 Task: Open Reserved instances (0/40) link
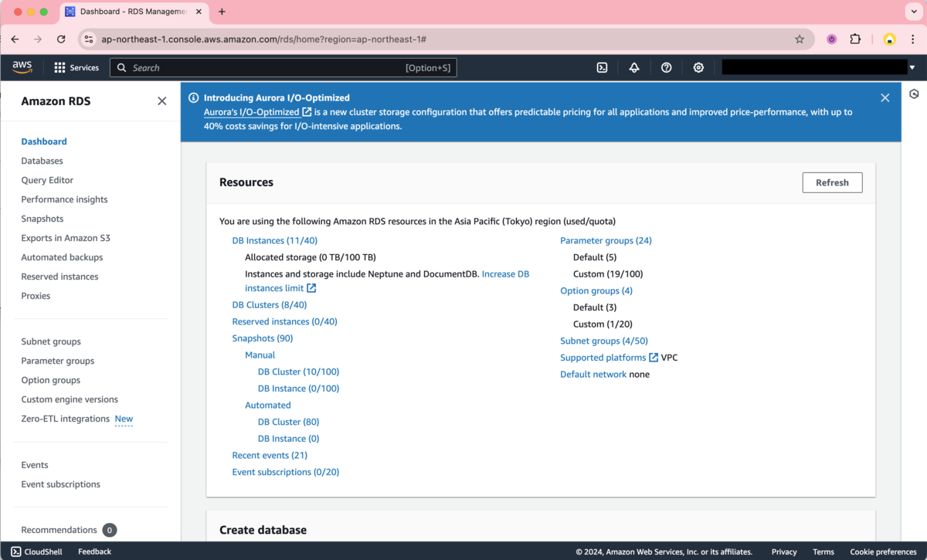point(284,321)
